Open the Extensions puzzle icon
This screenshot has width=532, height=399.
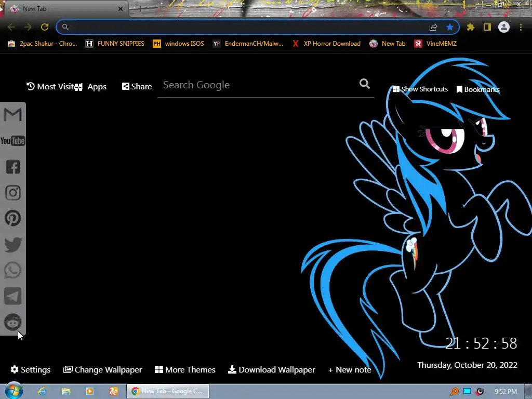[x=471, y=27]
